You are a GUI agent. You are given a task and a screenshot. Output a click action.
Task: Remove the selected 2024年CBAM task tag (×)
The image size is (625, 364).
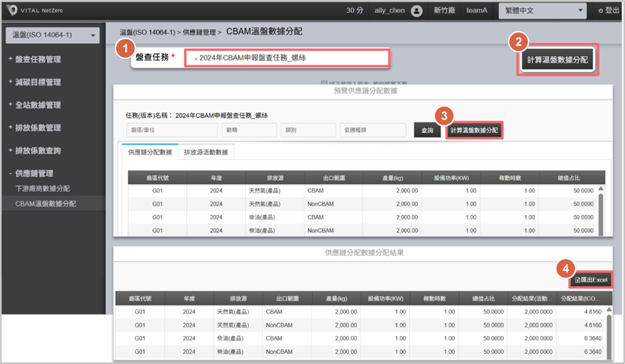(x=196, y=58)
